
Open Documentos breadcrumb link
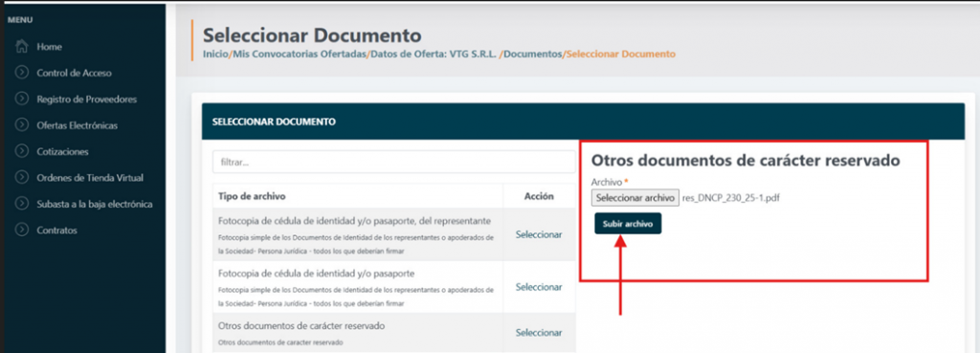point(533,55)
